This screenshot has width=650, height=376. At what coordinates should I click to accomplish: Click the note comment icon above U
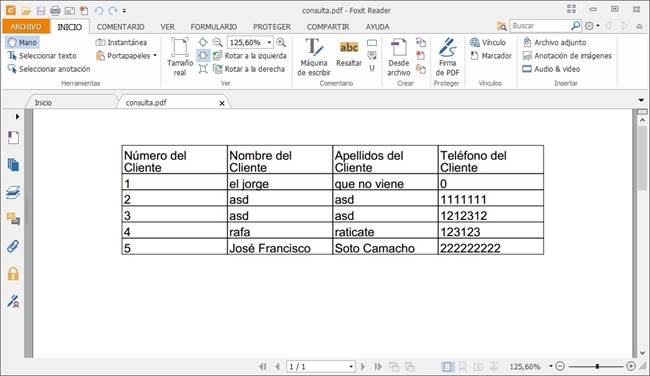pyautogui.click(x=372, y=56)
